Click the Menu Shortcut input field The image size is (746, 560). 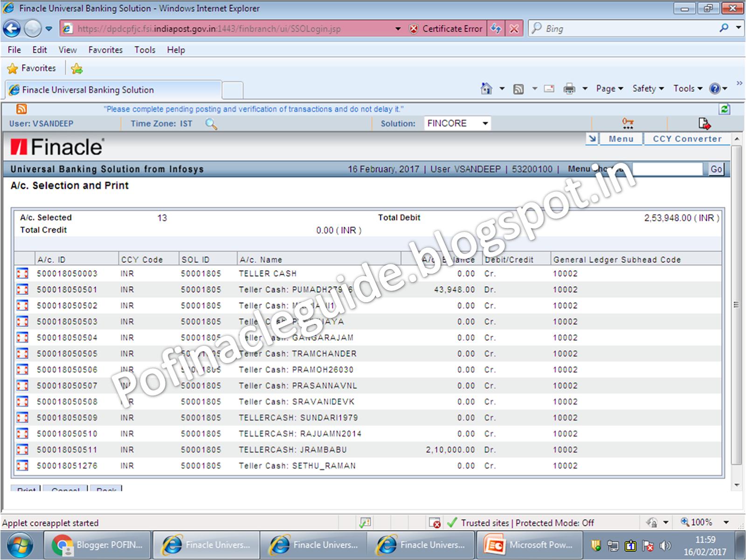(x=667, y=169)
